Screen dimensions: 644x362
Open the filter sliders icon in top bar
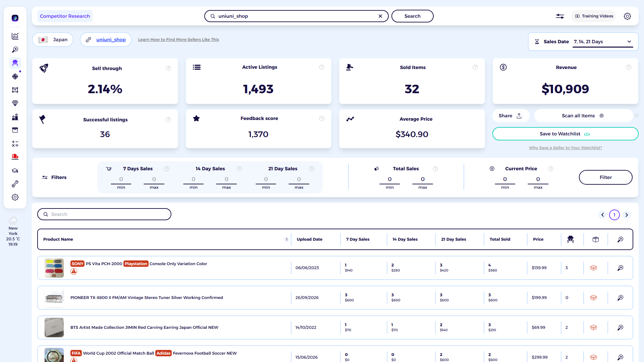(560, 16)
